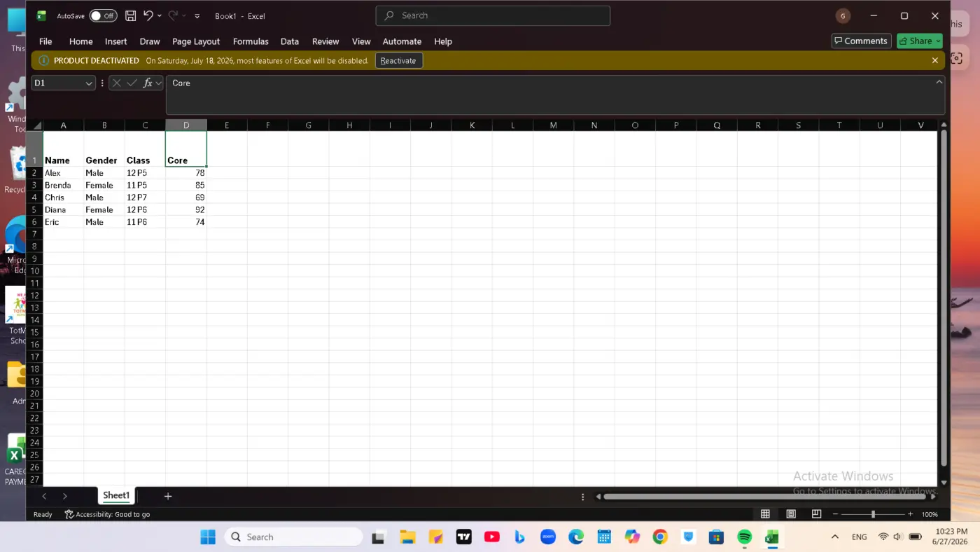Check Accessibility: Good to go status
The image size is (980, 552).
click(x=107, y=514)
